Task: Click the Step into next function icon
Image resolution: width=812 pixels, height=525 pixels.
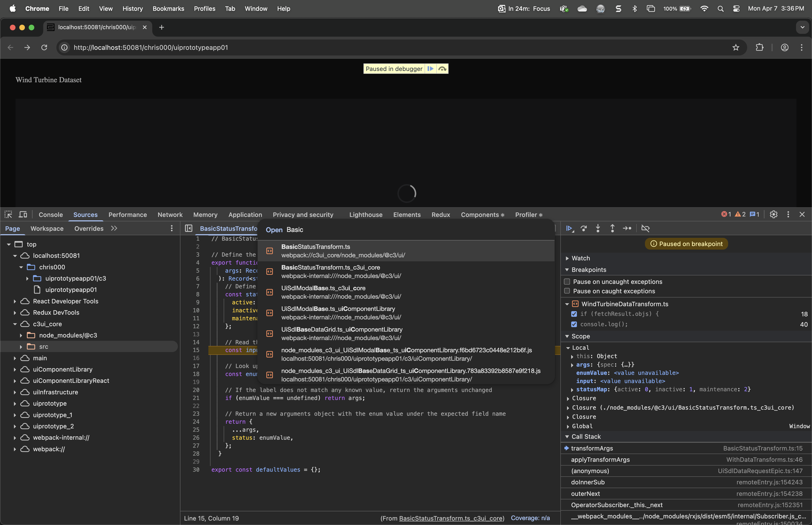Action: (x=598, y=228)
